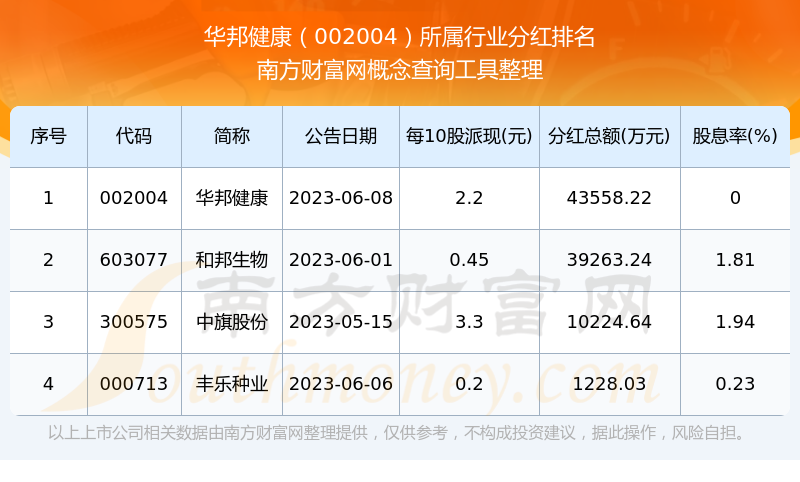The width and height of the screenshot is (800, 482).
Task: Click rank number 3 in 中旗股份 row
Action: point(48,322)
